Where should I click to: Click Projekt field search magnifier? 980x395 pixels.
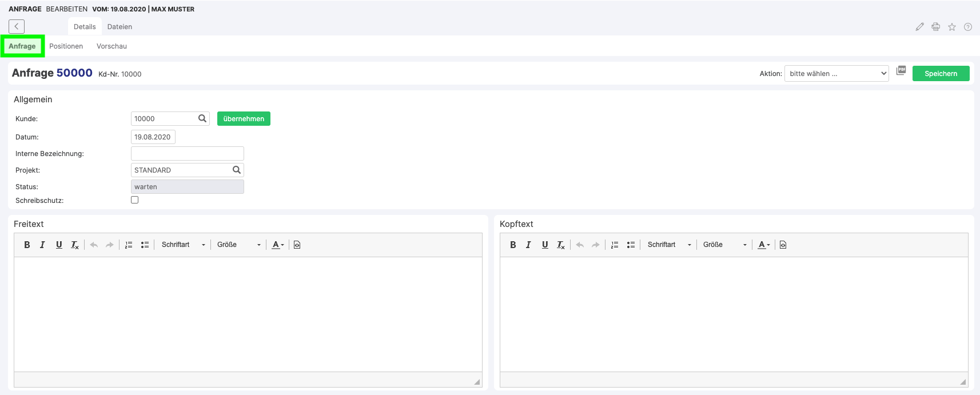pyautogui.click(x=237, y=170)
